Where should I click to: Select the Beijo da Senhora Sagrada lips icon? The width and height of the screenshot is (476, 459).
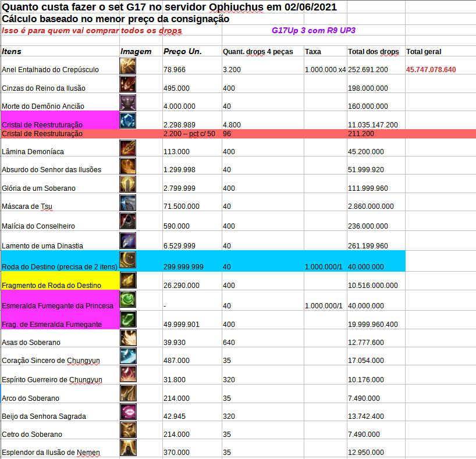[128, 411]
